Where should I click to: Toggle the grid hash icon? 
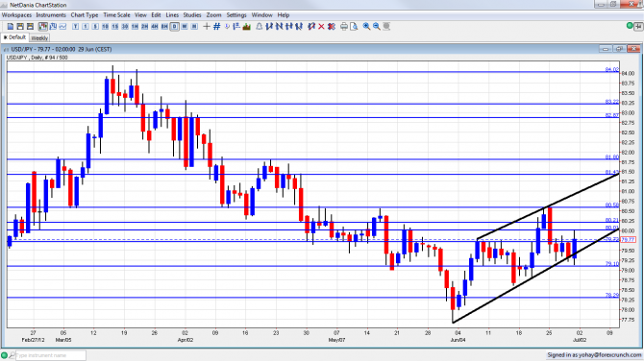pyautogui.click(x=217, y=26)
